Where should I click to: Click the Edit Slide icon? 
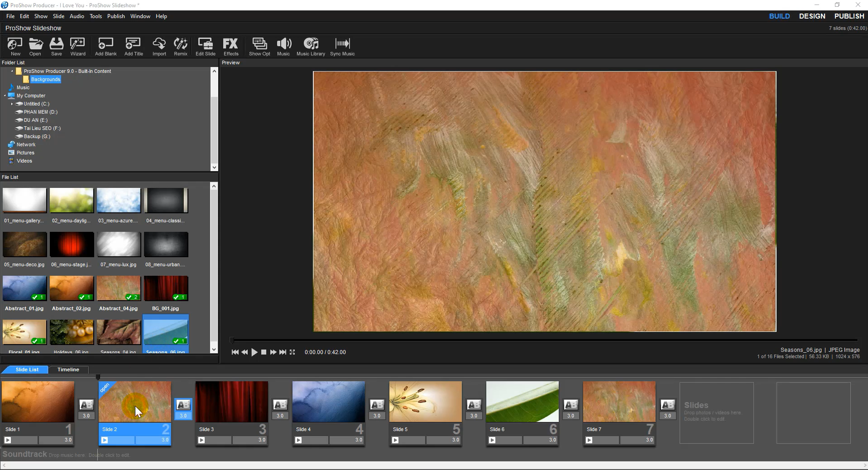[205, 46]
